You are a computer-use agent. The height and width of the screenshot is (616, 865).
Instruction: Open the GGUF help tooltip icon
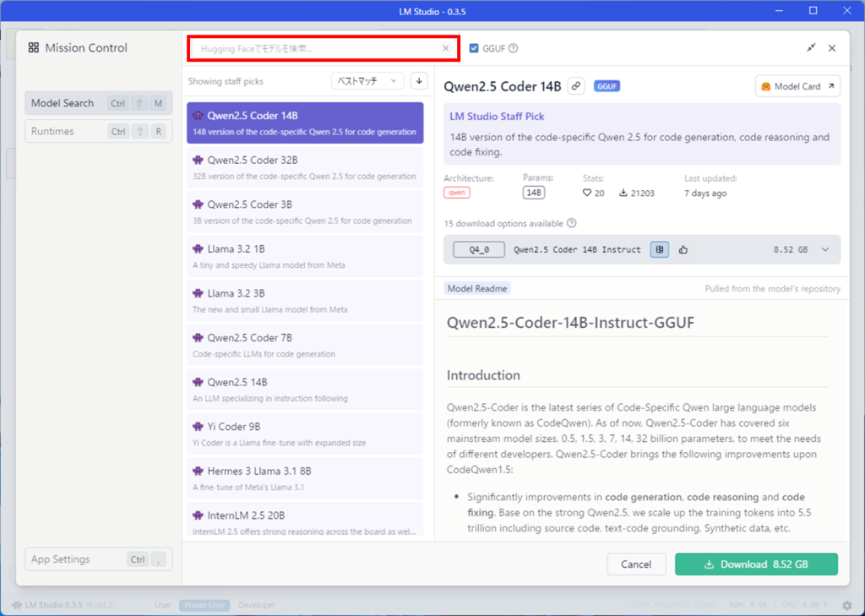513,48
